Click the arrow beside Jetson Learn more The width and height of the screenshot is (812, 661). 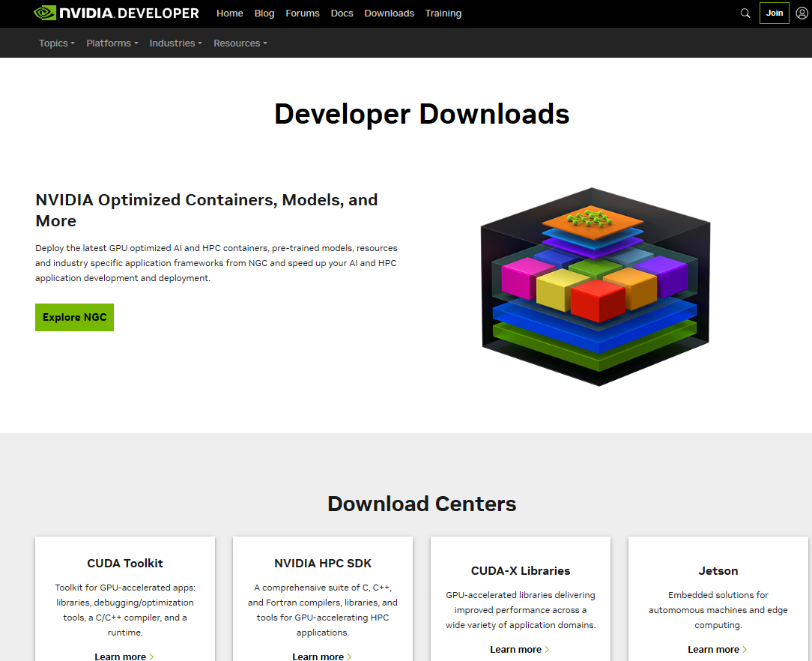point(745,650)
